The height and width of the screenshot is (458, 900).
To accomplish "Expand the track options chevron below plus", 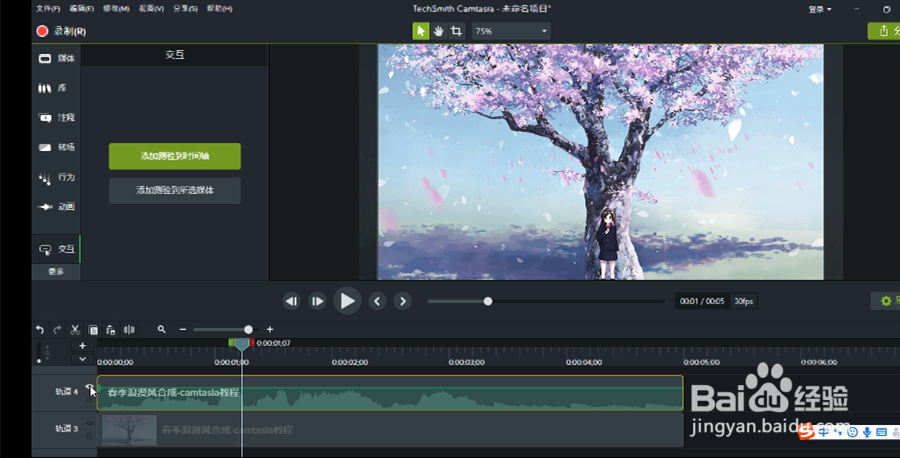I will point(82,359).
